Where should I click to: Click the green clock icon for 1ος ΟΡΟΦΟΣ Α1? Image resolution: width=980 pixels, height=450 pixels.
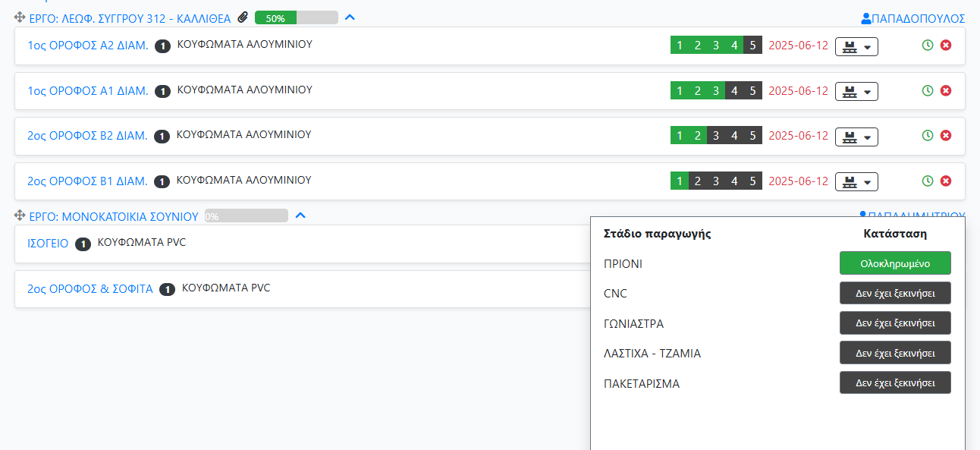927,91
